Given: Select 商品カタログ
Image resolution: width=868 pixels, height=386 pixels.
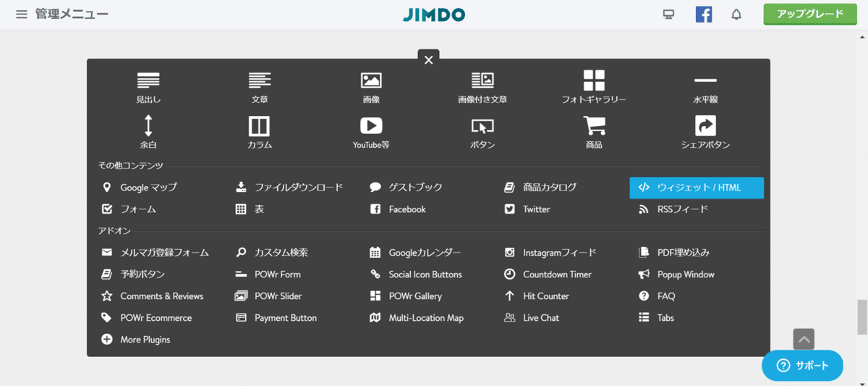Looking at the screenshot, I should point(541,188).
